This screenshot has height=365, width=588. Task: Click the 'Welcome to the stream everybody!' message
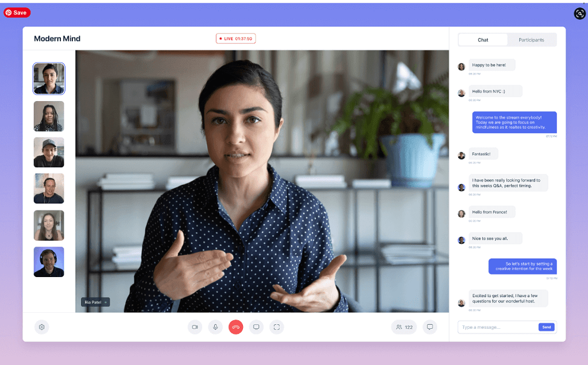[x=514, y=122]
